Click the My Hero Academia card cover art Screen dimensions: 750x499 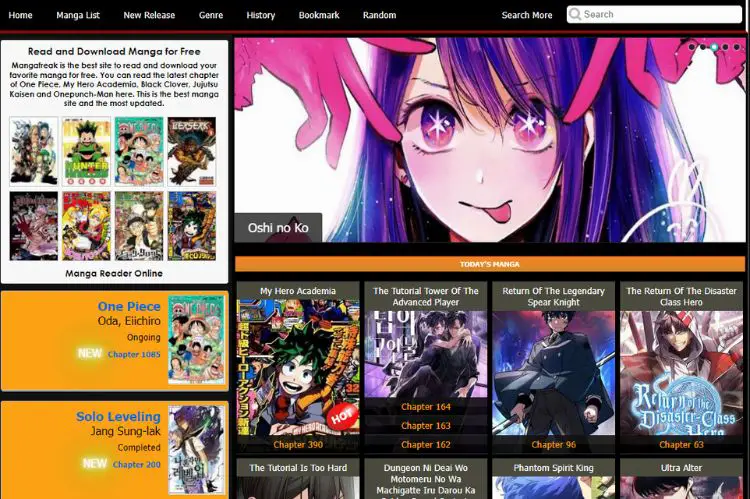298,367
